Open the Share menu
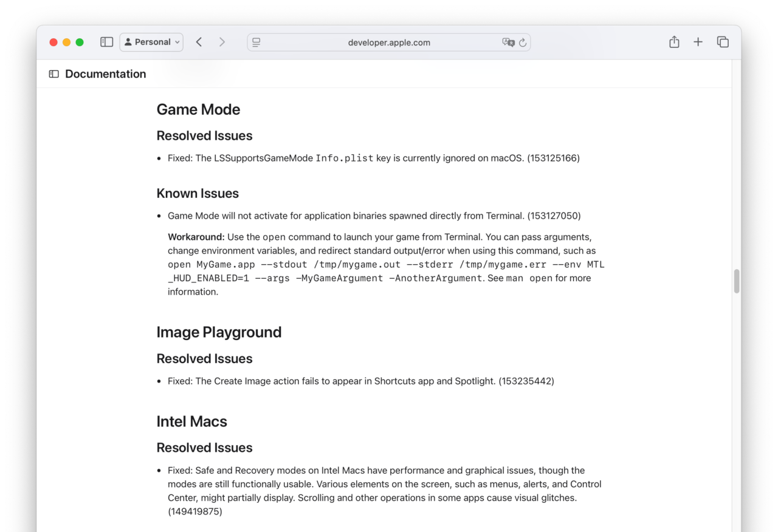The height and width of the screenshot is (532, 778). (x=674, y=42)
